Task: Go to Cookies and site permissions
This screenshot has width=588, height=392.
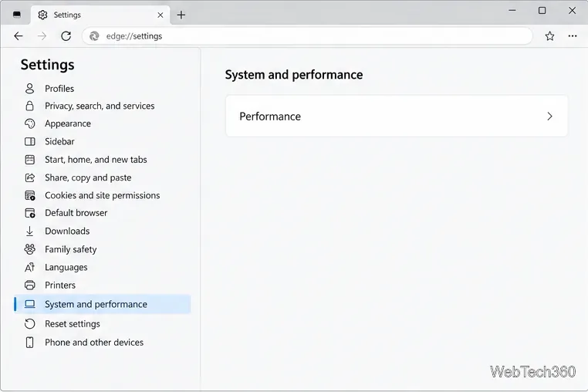Action: click(103, 195)
